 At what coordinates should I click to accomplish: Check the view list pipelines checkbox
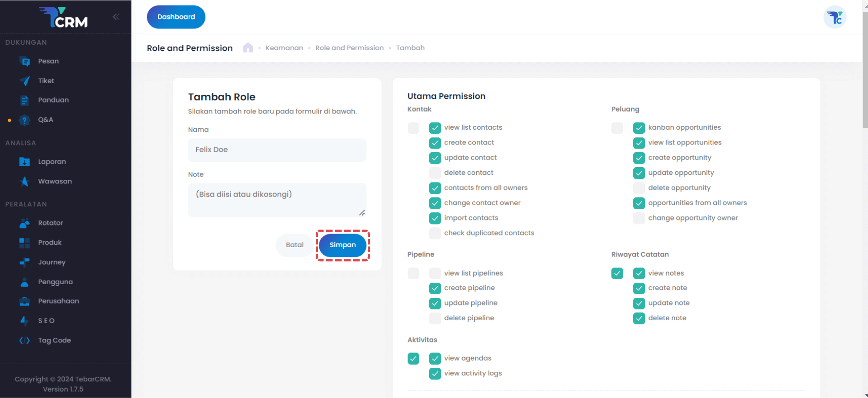pos(435,273)
